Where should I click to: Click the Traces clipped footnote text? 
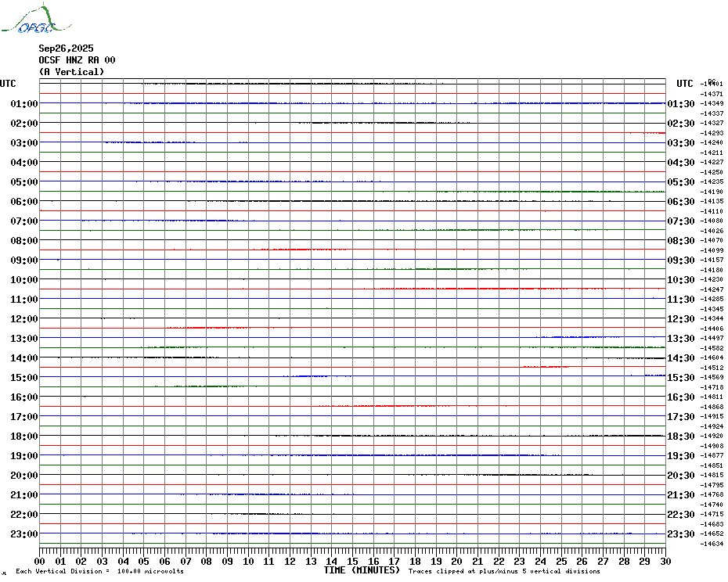click(504, 571)
